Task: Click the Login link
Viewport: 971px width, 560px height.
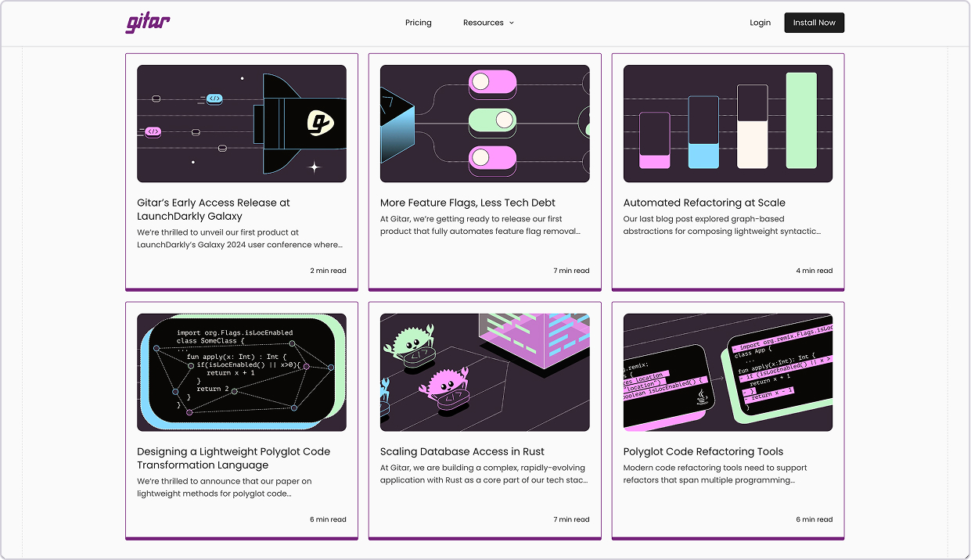Action: click(760, 23)
